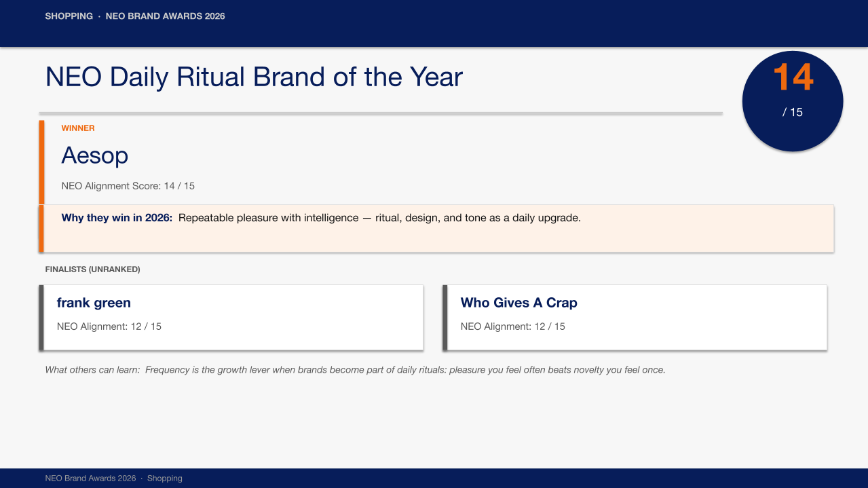Open the Who Gives A Crap card
This screenshot has height=488, width=868.
635,318
